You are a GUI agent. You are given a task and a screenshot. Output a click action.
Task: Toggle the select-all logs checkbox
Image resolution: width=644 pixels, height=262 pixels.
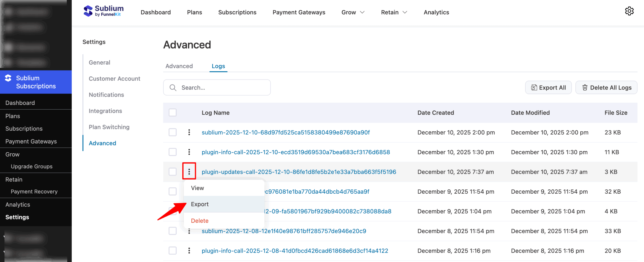pos(173,112)
